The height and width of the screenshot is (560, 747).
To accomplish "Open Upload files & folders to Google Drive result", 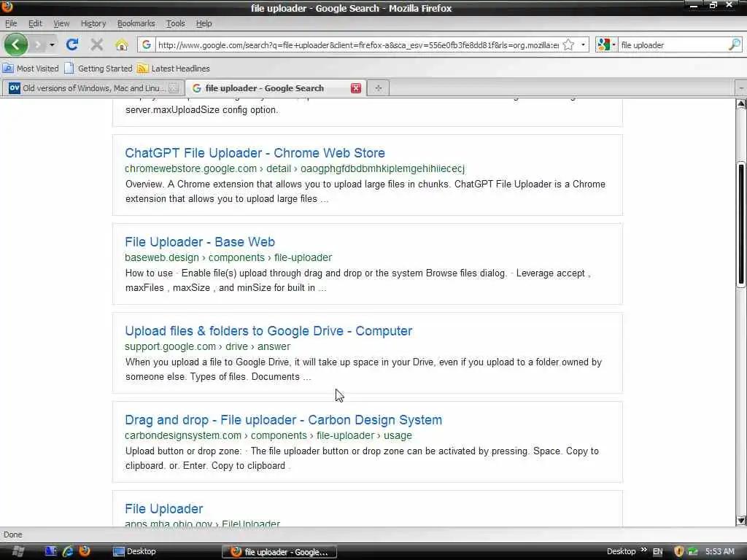I will [268, 331].
